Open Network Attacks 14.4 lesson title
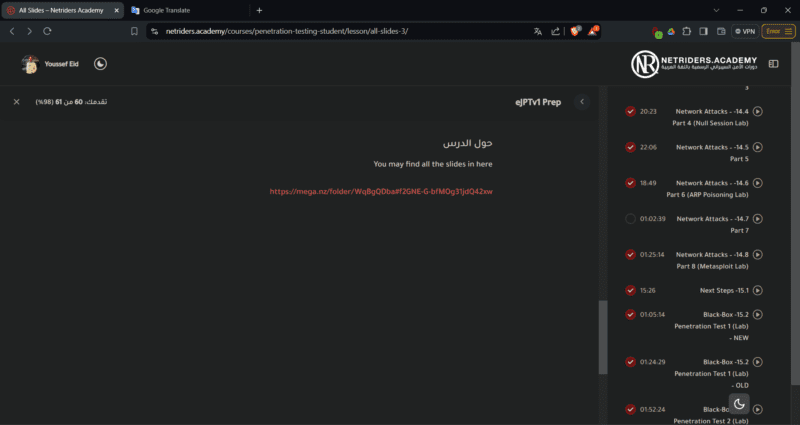Screen dimensions: 800x425 pos(711,117)
